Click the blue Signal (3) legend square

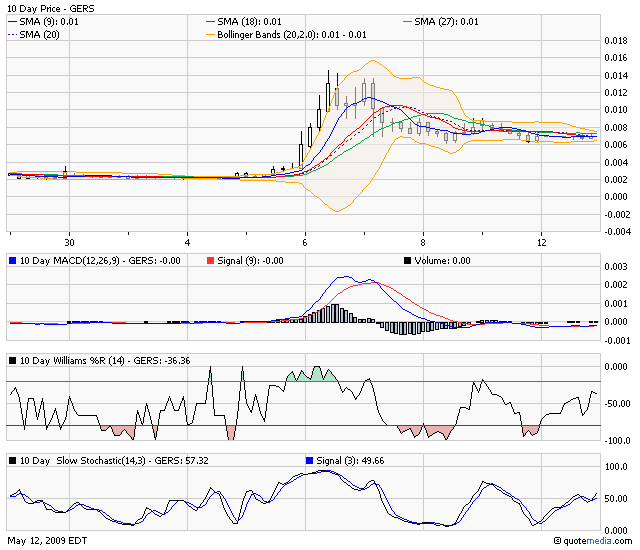click(309, 460)
